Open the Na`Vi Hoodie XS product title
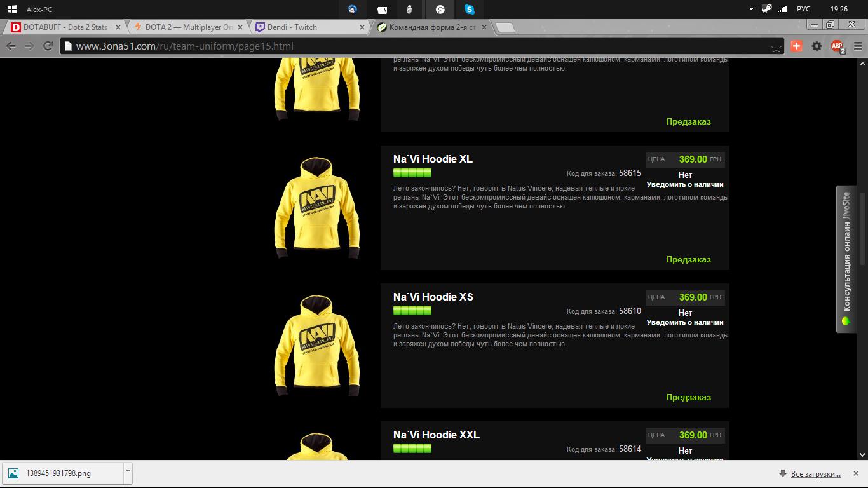This screenshot has width=868, height=488. click(x=433, y=297)
